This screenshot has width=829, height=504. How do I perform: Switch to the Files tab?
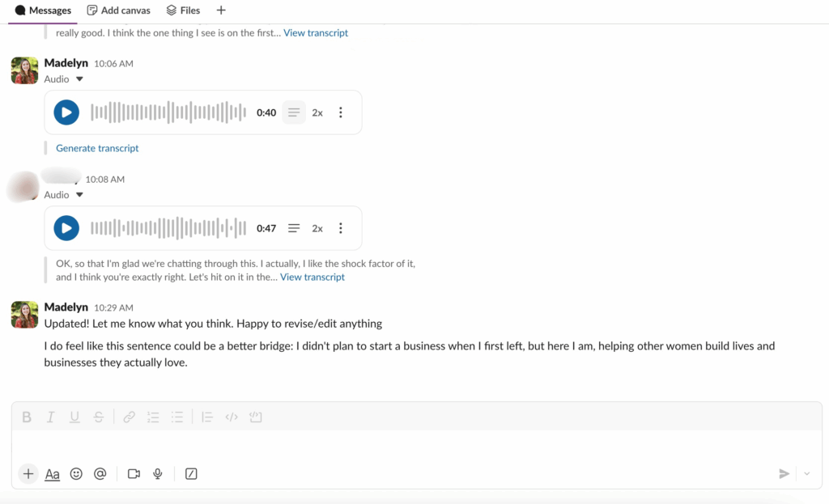point(183,10)
